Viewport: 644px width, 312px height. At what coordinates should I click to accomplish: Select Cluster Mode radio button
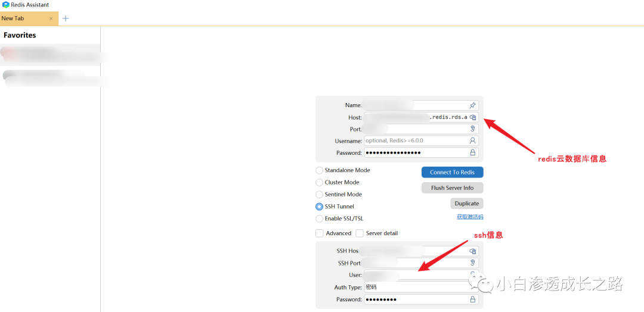point(319,182)
